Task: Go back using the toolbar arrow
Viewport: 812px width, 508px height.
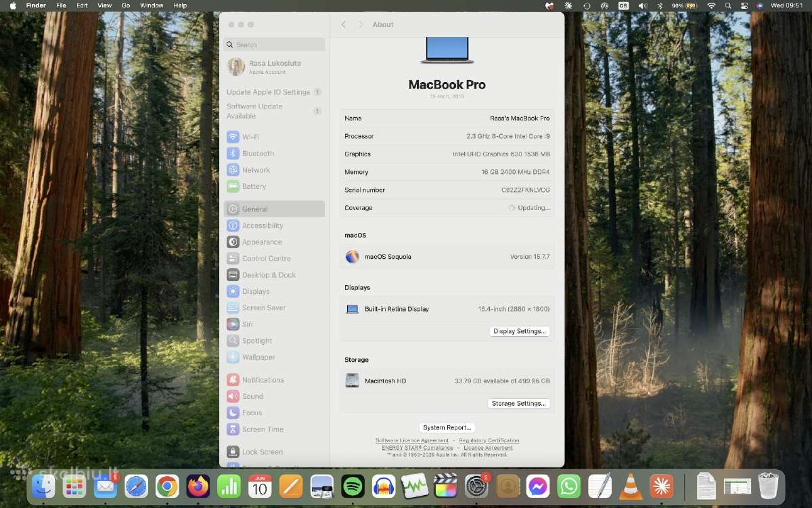Action: click(x=344, y=24)
